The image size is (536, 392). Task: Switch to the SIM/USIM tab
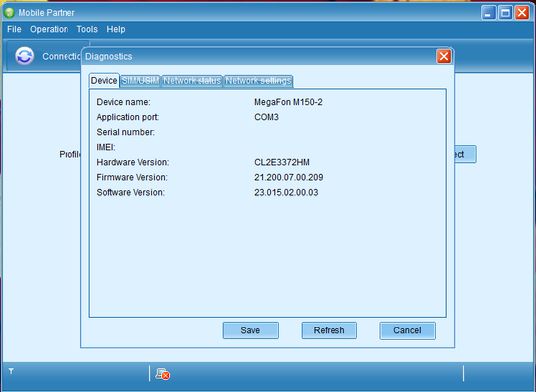pos(140,81)
